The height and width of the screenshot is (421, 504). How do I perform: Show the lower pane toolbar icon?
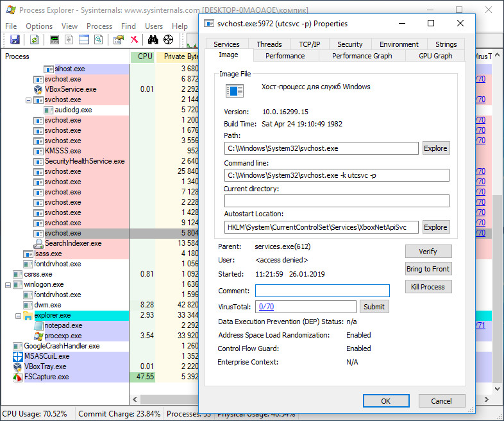(84, 40)
